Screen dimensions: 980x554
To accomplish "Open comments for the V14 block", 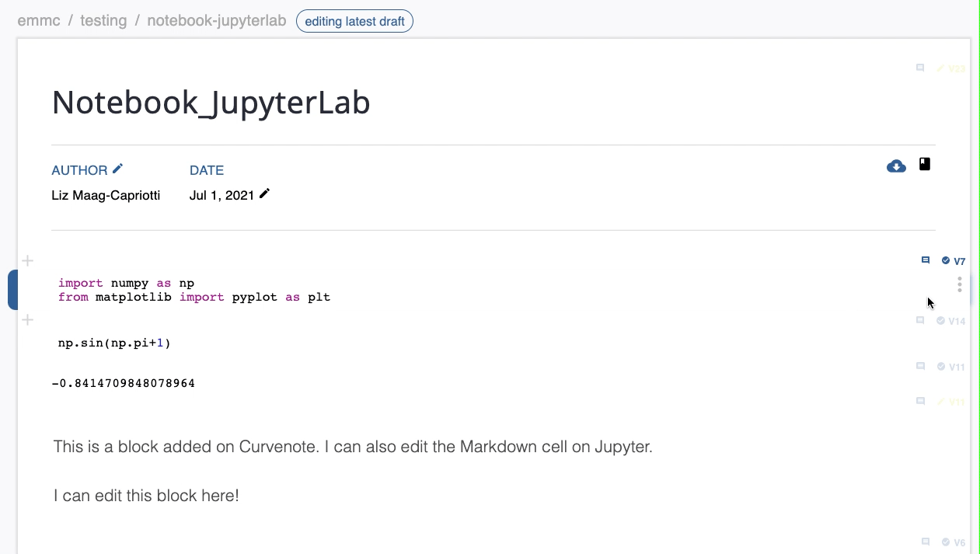I will click(x=920, y=320).
